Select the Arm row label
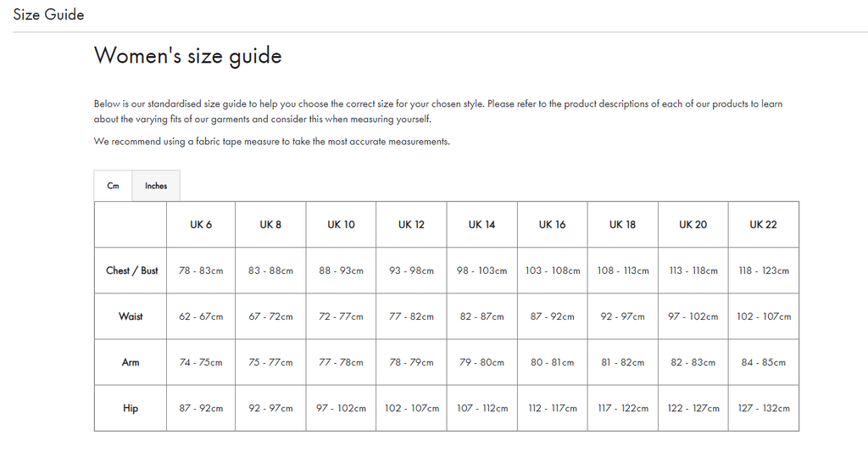The height and width of the screenshot is (458, 868). click(x=131, y=363)
